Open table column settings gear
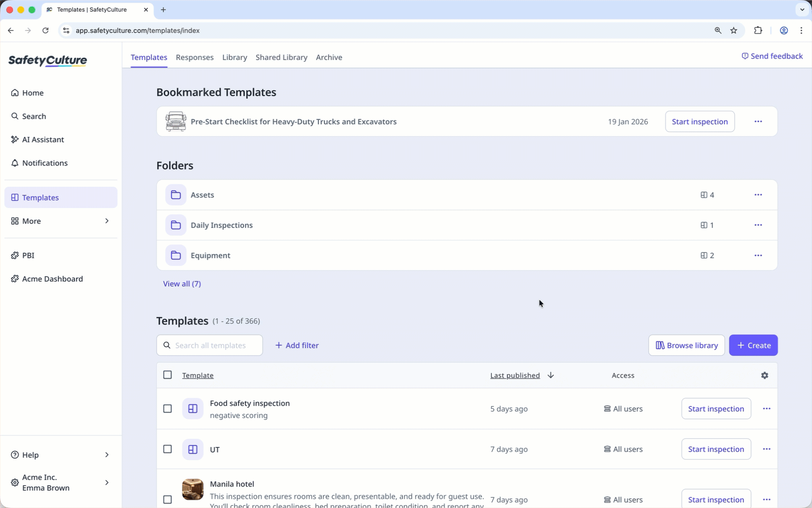The width and height of the screenshot is (812, 508). (765, 375)
